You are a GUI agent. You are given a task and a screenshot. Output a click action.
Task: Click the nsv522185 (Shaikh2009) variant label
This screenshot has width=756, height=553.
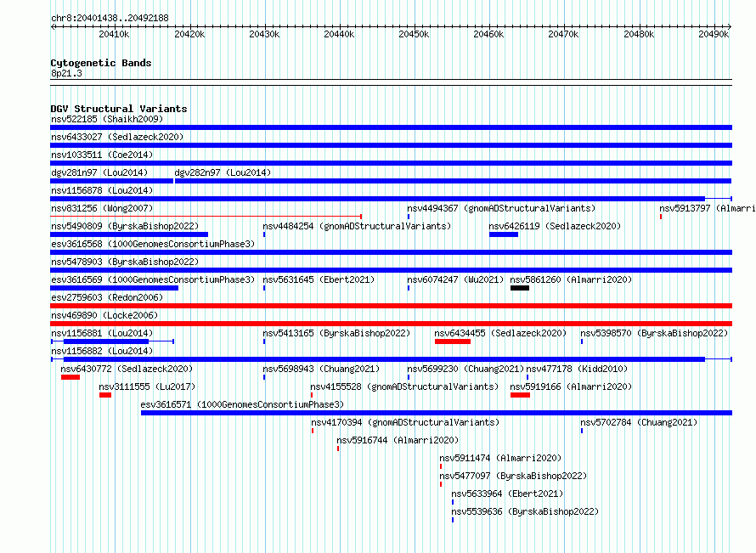[x=107, y=119]
